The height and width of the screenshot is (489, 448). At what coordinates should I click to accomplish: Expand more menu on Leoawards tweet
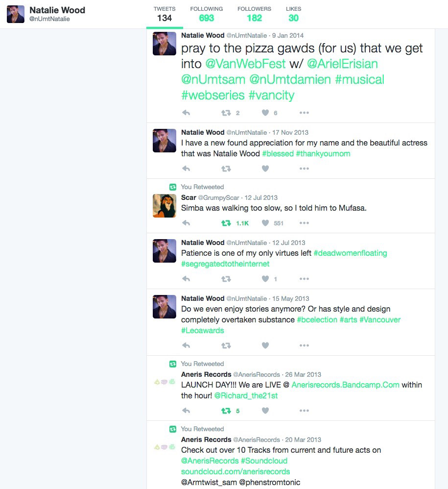[304, 345]
